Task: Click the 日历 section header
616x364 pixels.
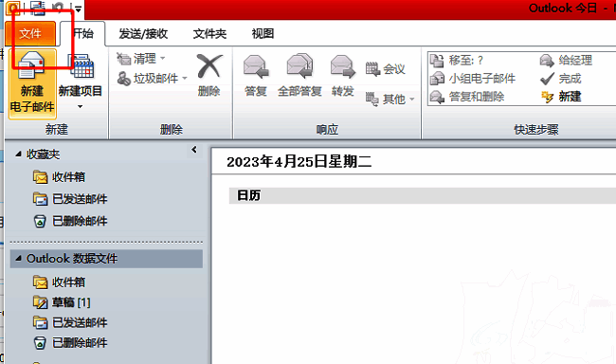Action: [423, 195]
